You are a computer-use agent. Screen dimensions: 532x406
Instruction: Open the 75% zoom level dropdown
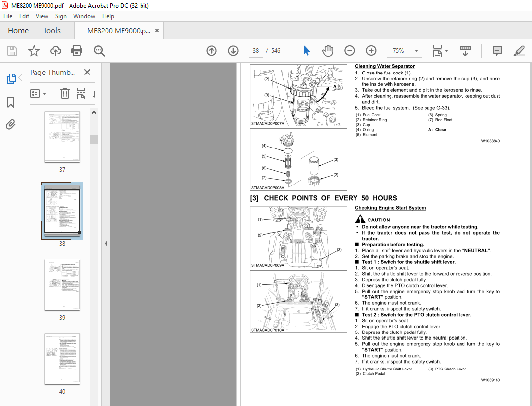click(x=416, y=51)
